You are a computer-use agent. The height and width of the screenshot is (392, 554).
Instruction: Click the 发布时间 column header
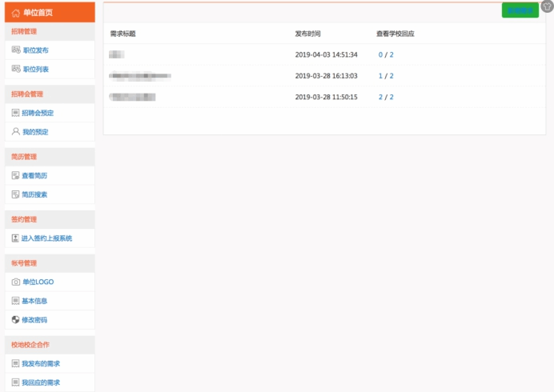tap(307, 34)
